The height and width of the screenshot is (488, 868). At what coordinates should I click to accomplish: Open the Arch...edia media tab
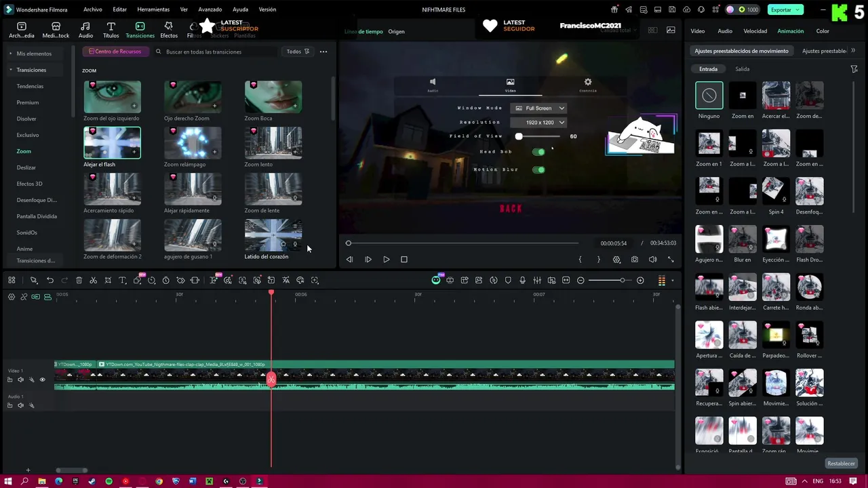[22, 30]
